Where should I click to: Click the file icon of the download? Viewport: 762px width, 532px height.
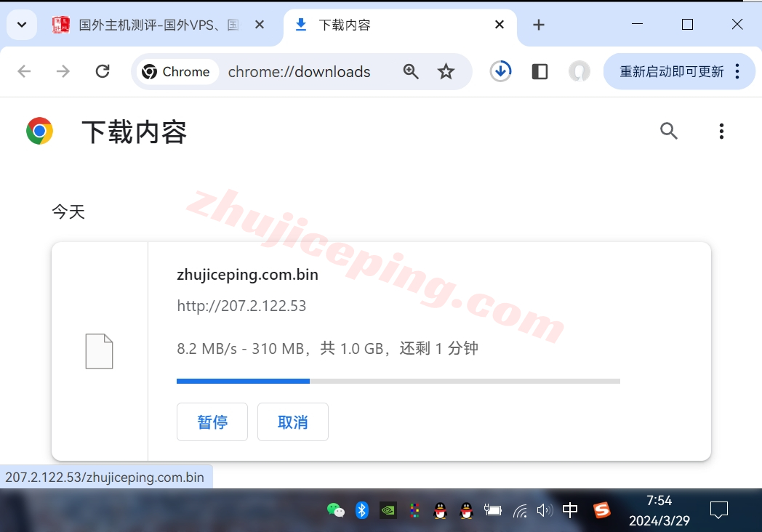99,351
